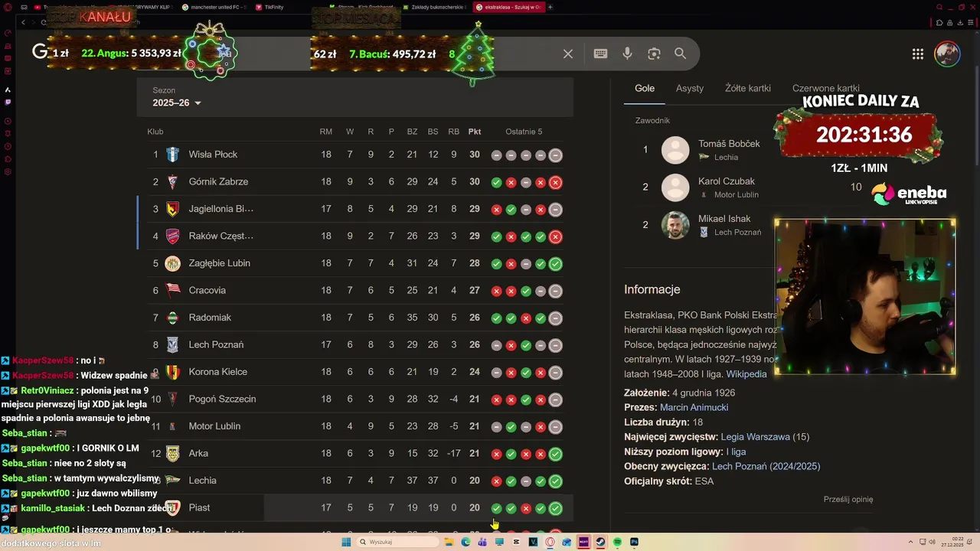Open Photoshop from the taskbar
The image size is (980, 551).
(634, 542)
